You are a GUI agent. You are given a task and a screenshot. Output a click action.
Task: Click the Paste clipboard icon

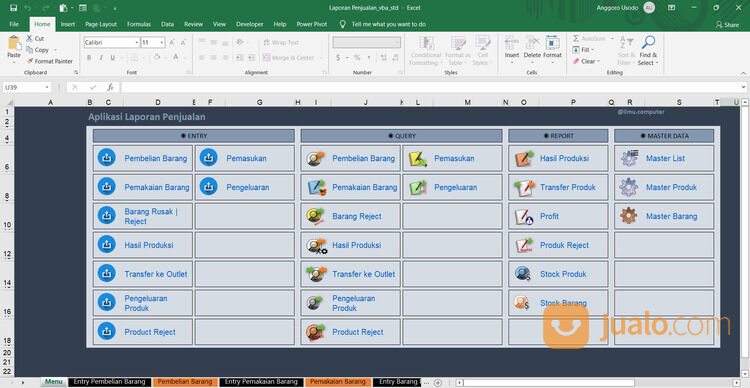tap(14, 43)
